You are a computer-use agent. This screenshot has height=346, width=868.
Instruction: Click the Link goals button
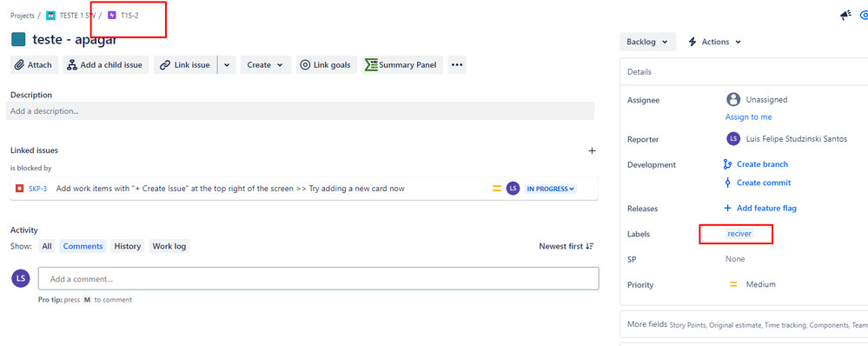click(327, 65)
